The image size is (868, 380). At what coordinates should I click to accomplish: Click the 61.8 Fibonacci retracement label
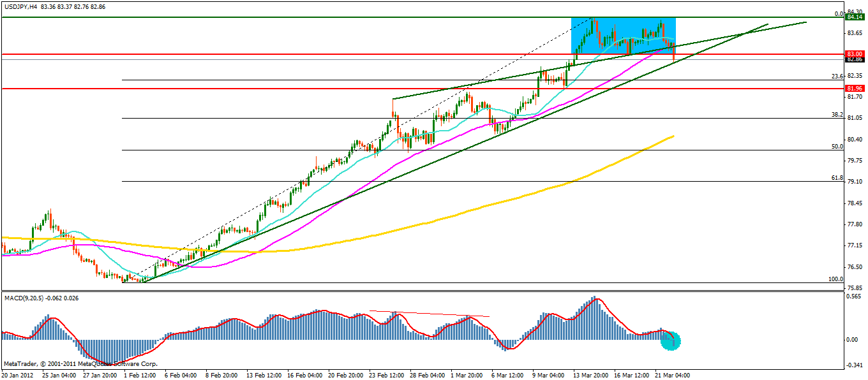click(837, 178)
